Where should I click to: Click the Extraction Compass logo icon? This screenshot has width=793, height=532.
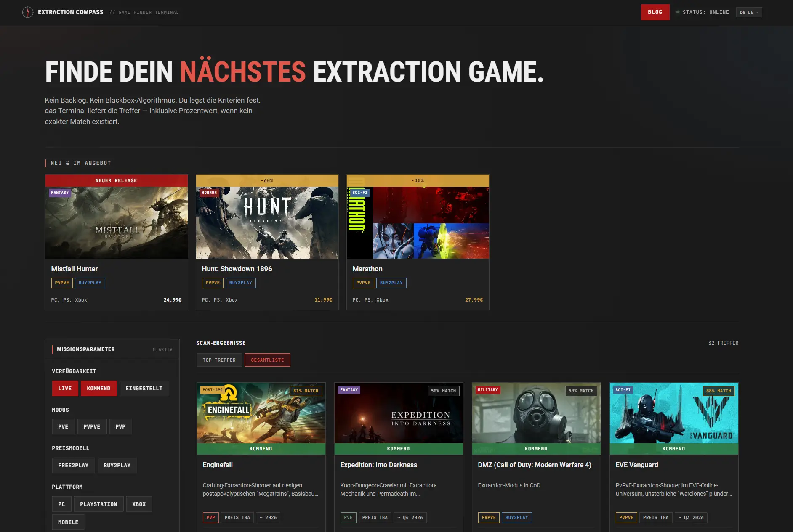pos(28,12)
